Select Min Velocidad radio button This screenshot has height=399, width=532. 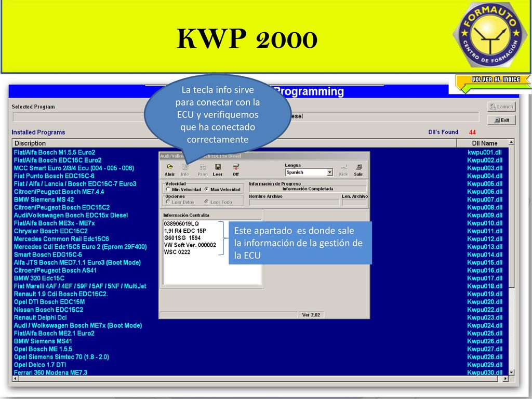point(168,189)
